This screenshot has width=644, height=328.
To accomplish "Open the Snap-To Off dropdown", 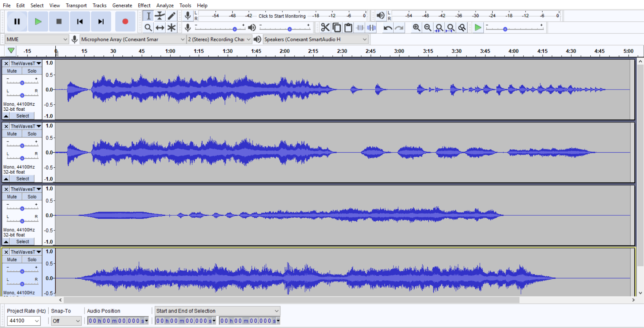I will tap(66, 321).
